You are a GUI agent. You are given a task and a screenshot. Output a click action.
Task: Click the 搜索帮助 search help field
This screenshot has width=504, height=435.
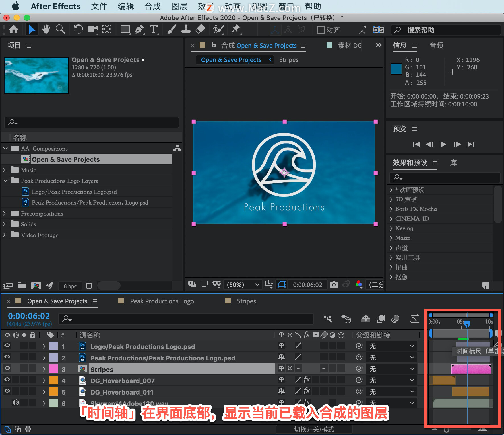(446, 30)
